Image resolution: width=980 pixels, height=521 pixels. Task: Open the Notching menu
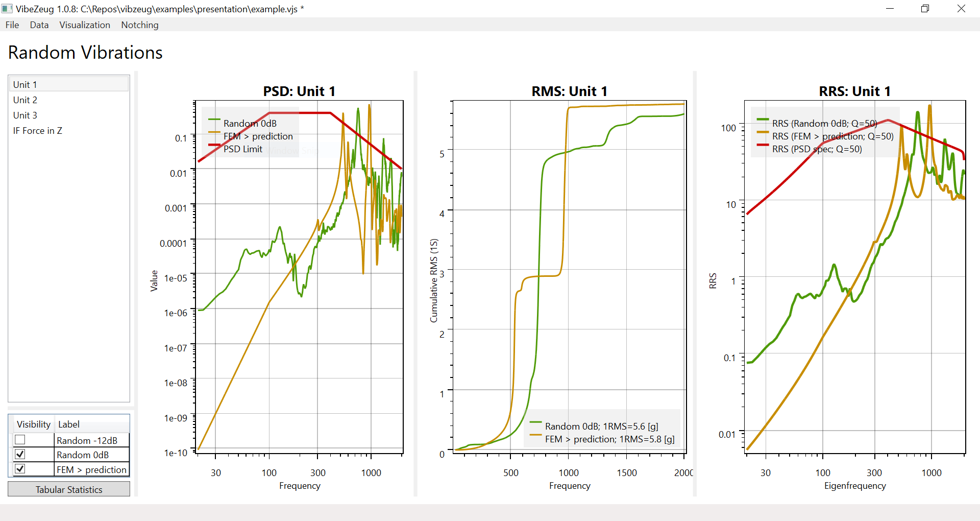pyautogui.click(x=140, y=25)
